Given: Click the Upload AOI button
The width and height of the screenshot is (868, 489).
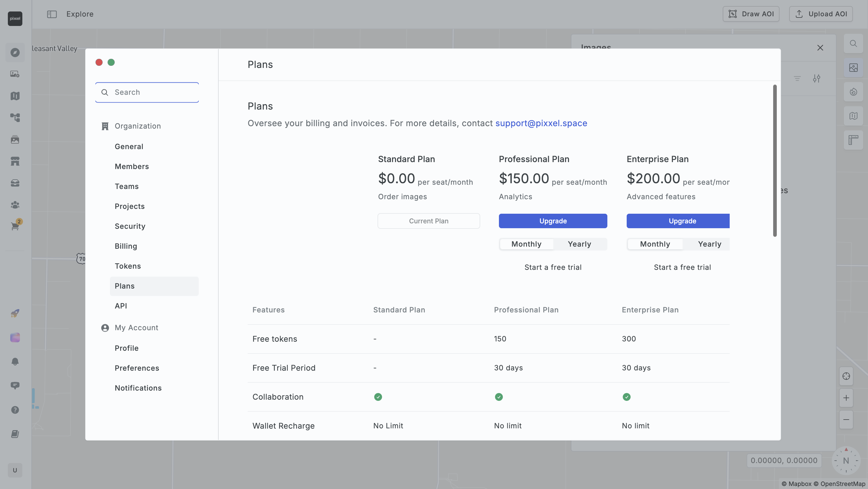Looking at the screenshot, I should pos(821,14).
